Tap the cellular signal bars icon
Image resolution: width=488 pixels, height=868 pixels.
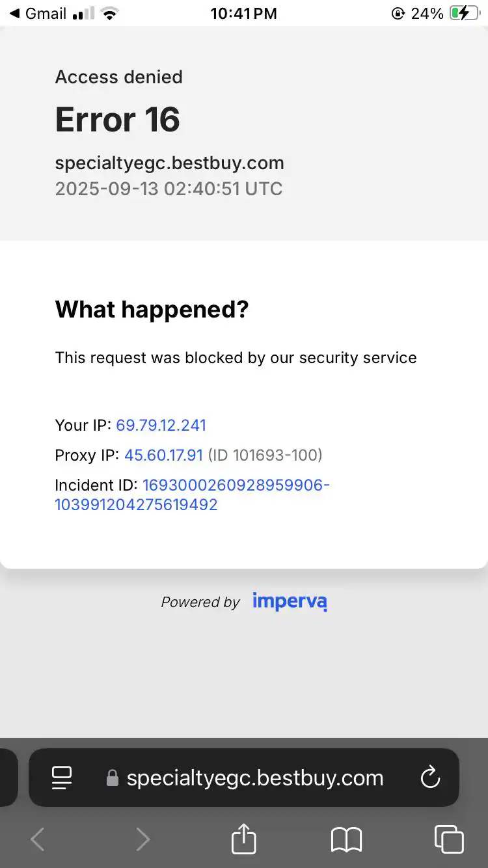point(83,13)
